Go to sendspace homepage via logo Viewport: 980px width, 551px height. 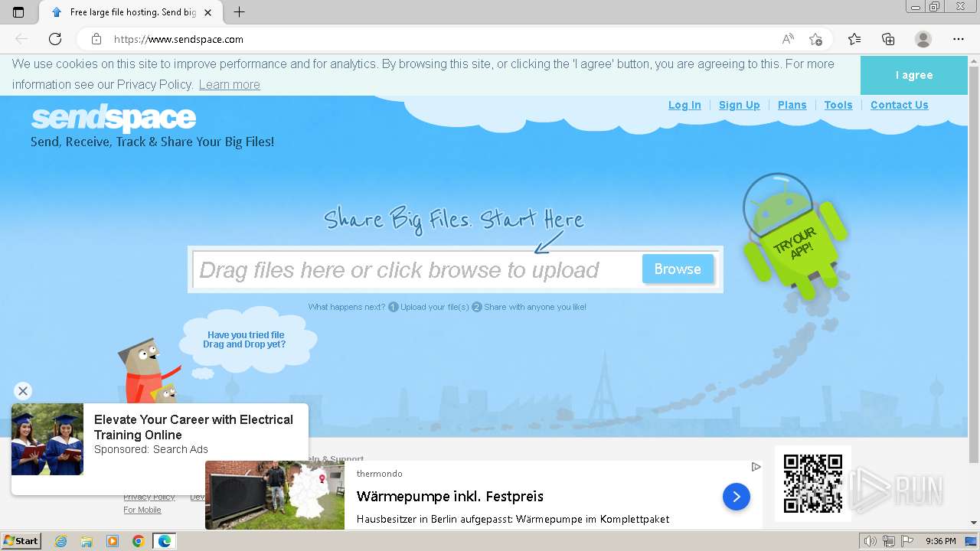click(113, 119)
